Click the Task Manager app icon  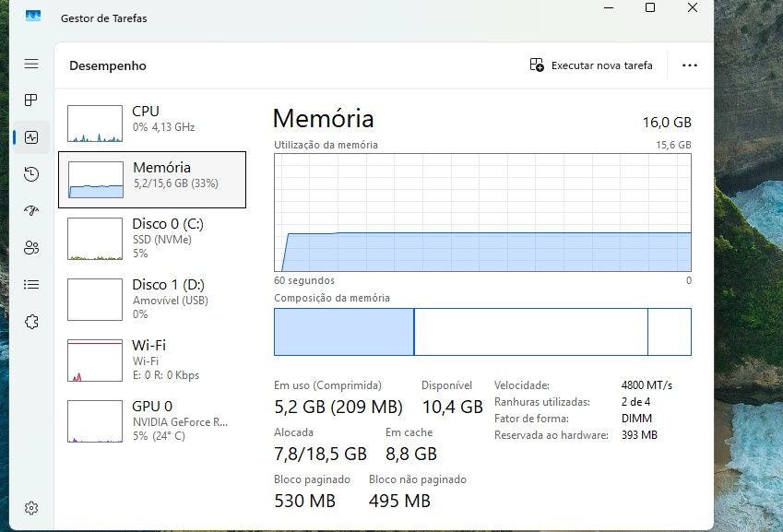coord(33,17)
